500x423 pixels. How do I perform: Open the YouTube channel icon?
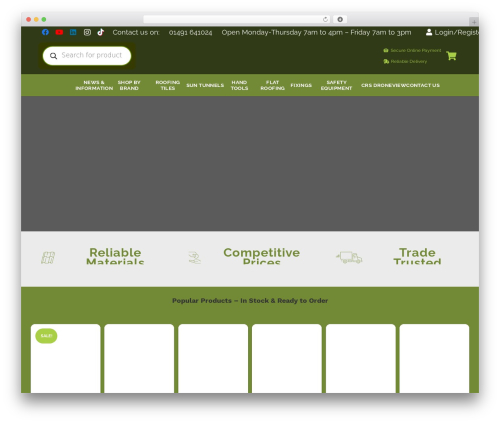tap(59, 32)
